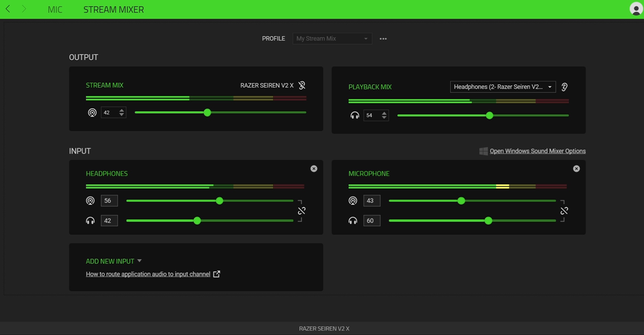Click the Microphone stream mix broadcast icon

(x=353, y=201)
